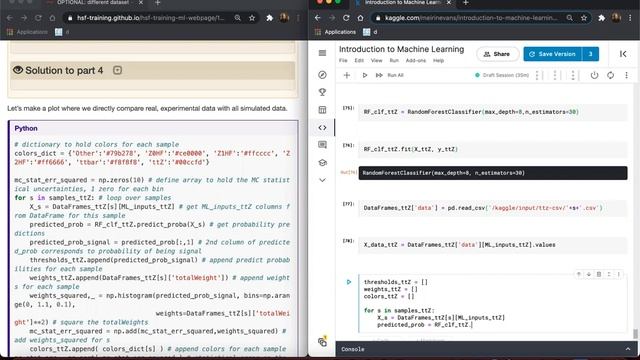Click in cell 78 X_data_ttZ code

[493, 245]
